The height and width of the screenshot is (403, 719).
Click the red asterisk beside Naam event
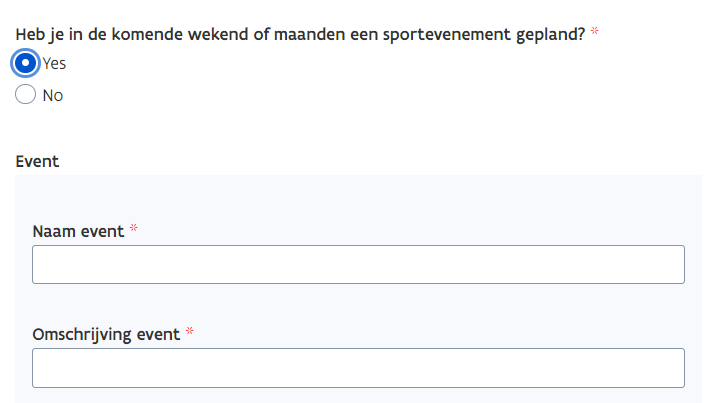point(134,230)
